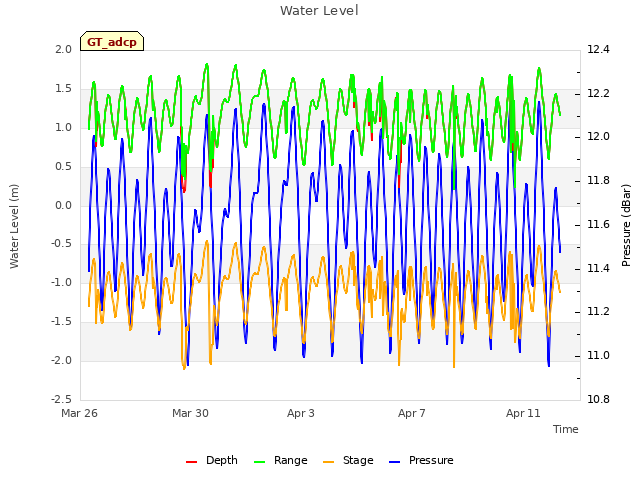Toggle the Stage series legend label
Image resolution: width=640 pixels, height=480 pixels.
coord(358,460)
